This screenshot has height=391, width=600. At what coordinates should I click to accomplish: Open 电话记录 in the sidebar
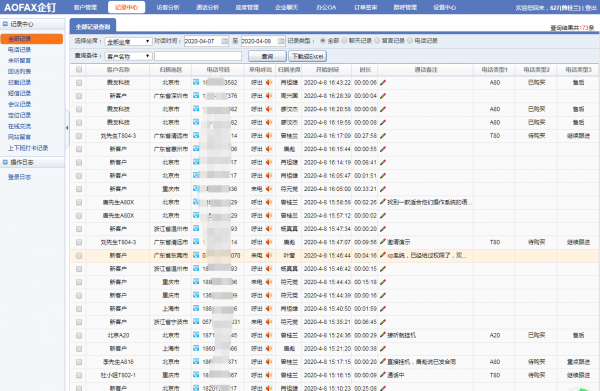point(20,50)
